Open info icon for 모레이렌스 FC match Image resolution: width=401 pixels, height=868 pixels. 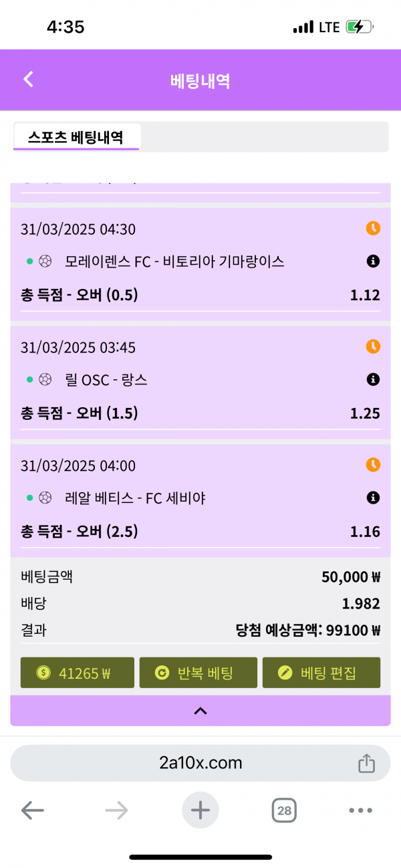(373, 261)
